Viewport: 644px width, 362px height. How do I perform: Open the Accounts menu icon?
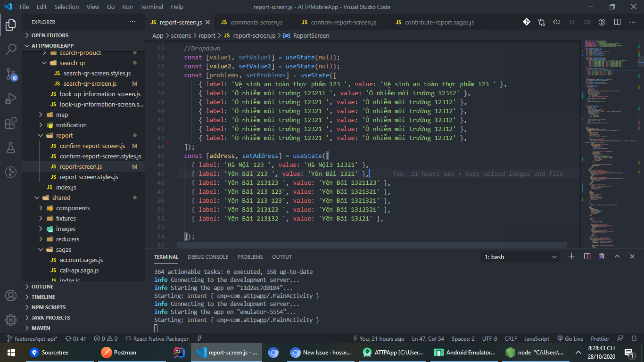pyautogui.click(x=11, y=296)
